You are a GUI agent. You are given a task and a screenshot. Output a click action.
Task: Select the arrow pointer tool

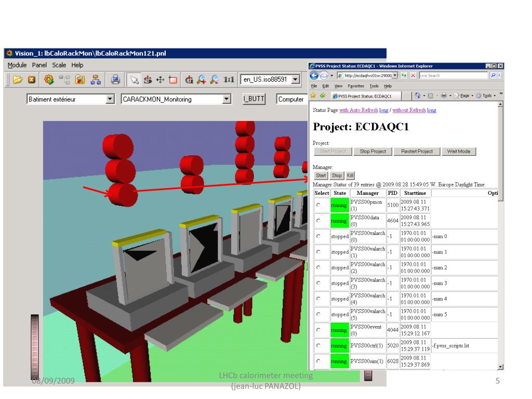coord(134,79)
